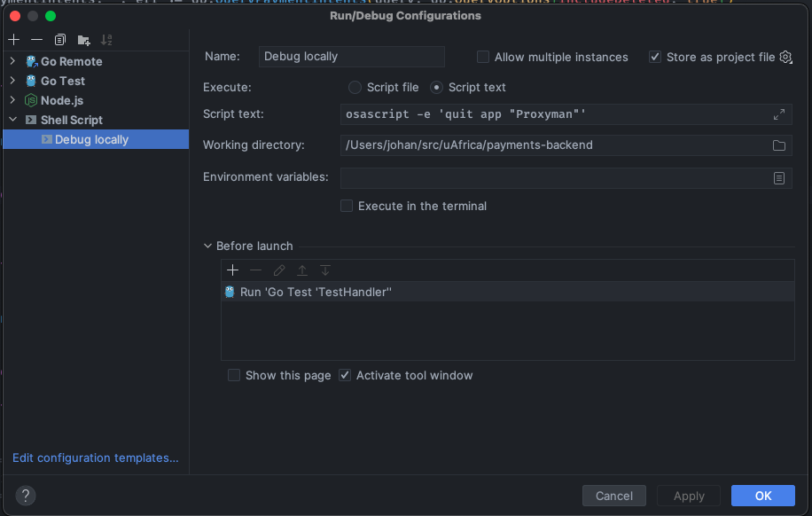This screenshot has width=812, height=516.
Task: Add a new run configuration
Action: (14, 40)
